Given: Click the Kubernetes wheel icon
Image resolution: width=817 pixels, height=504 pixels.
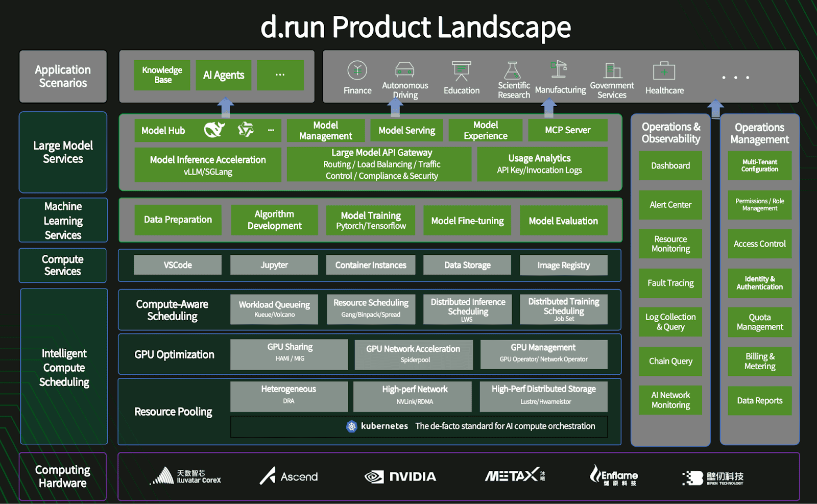Looking at the screenshot, I should [351, 426].
